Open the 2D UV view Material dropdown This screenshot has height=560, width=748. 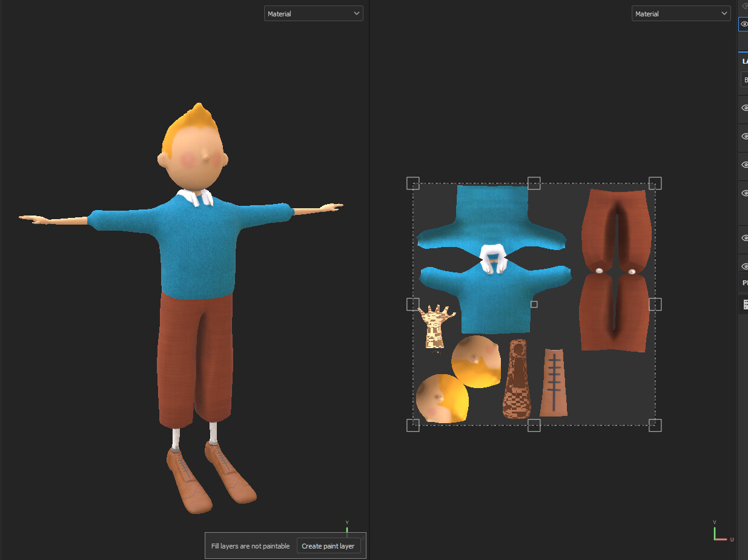(x=681, y=13)
